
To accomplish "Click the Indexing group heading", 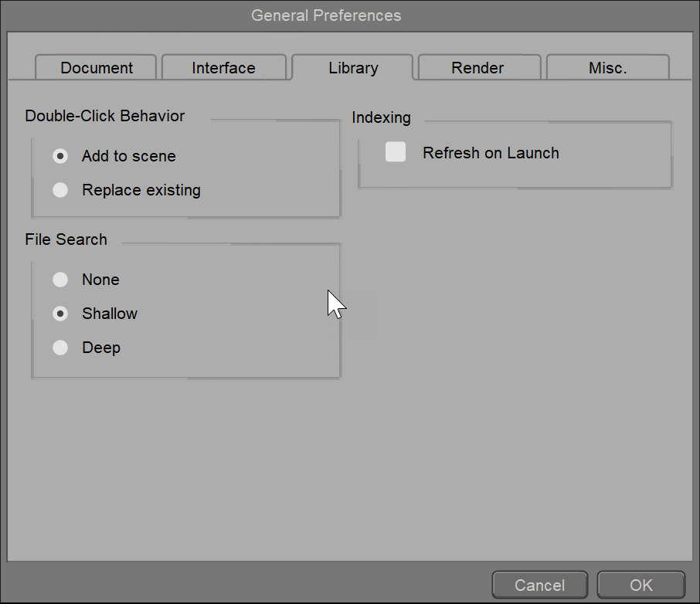I will click(x=381, y=117).
